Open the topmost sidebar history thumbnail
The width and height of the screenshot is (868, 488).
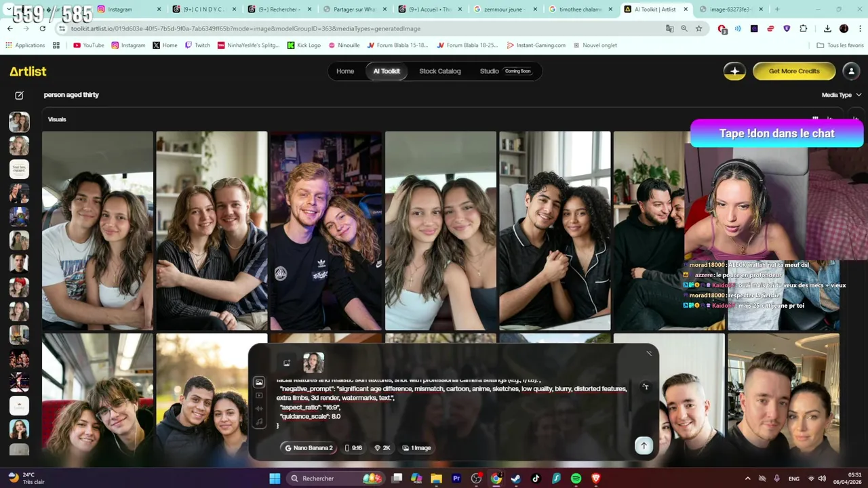(19, 122)
